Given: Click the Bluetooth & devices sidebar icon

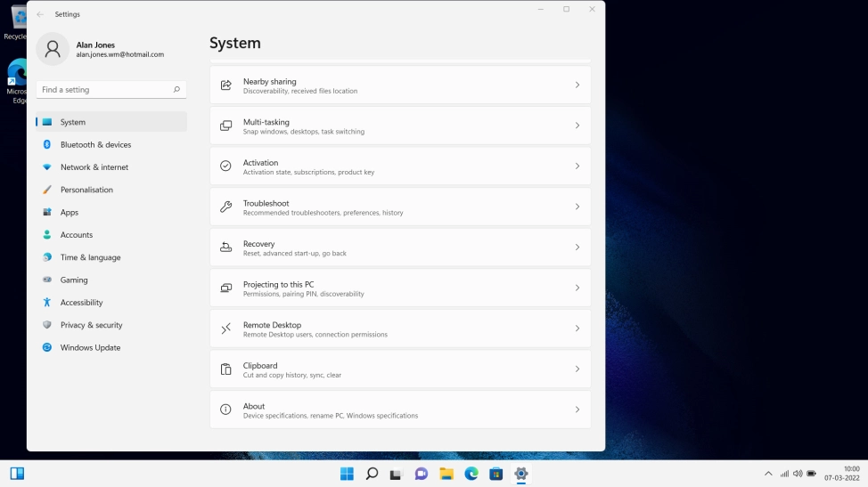Looking at the screenshot, I should click(47, 144).
